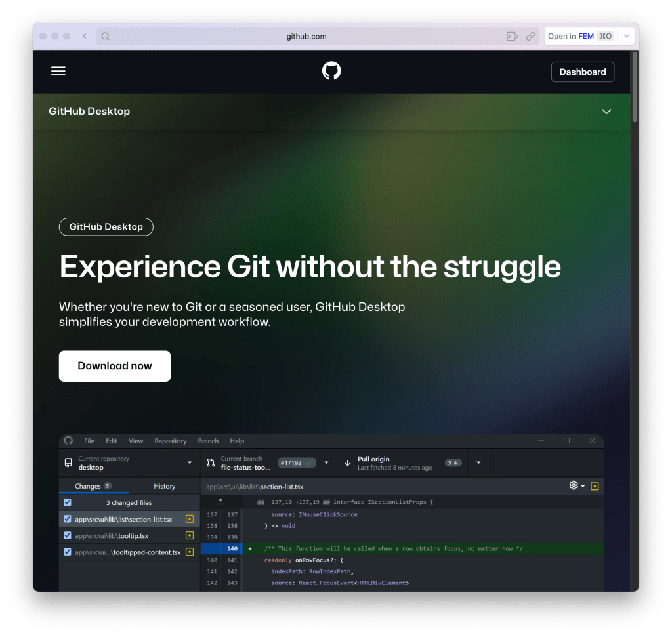Screen dimensions: 672x635
Task: Click the GitHub octocat logo in the page header
Action: point(331,70)
